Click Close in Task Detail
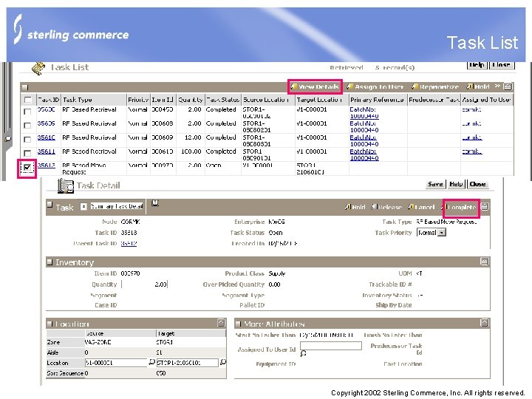Screen dimensions: 532x399 477,184
